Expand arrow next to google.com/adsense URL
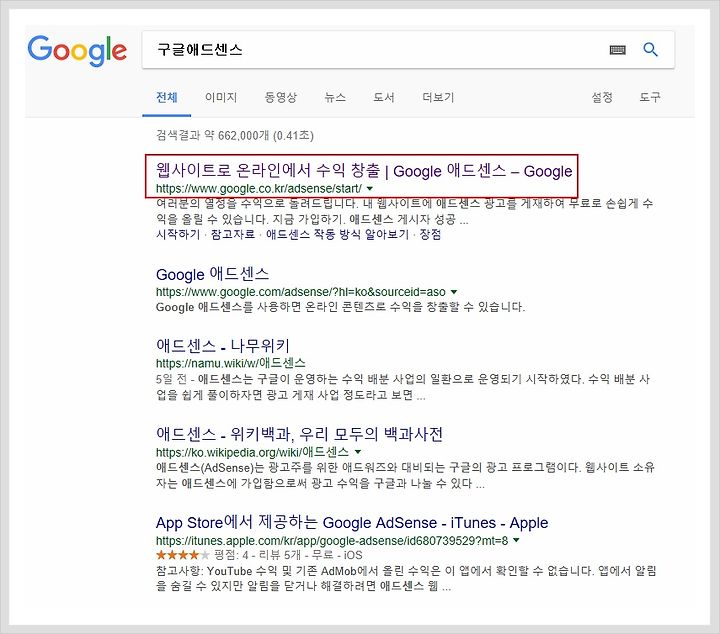Screen dimensions: 720x634 (454, 292)
